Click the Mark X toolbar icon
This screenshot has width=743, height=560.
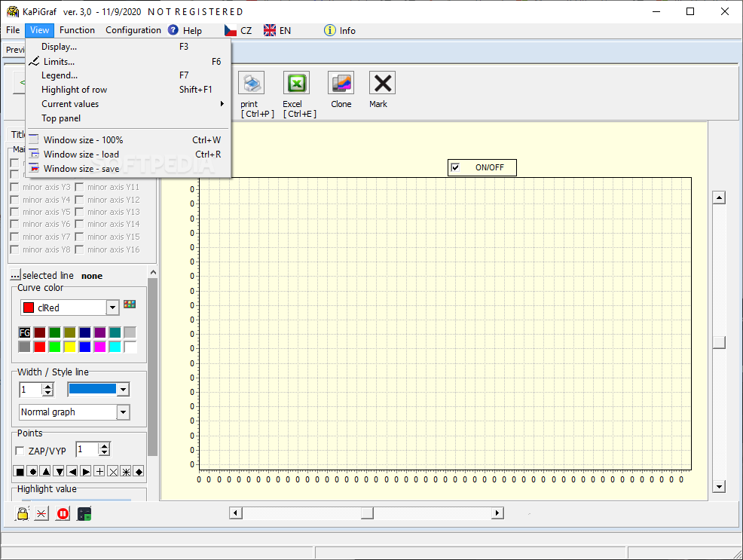[x=382, y=84]
